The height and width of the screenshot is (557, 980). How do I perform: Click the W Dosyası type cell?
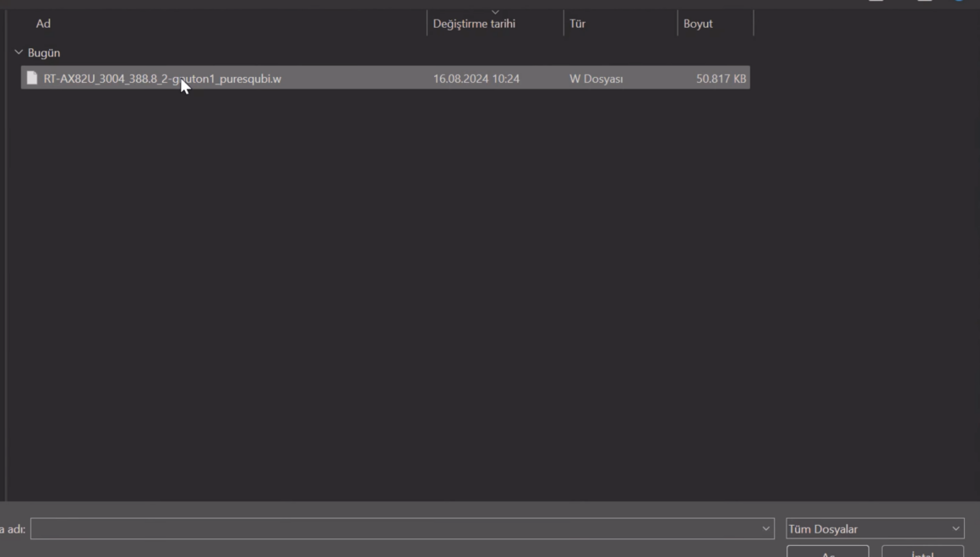pos(596,79)
